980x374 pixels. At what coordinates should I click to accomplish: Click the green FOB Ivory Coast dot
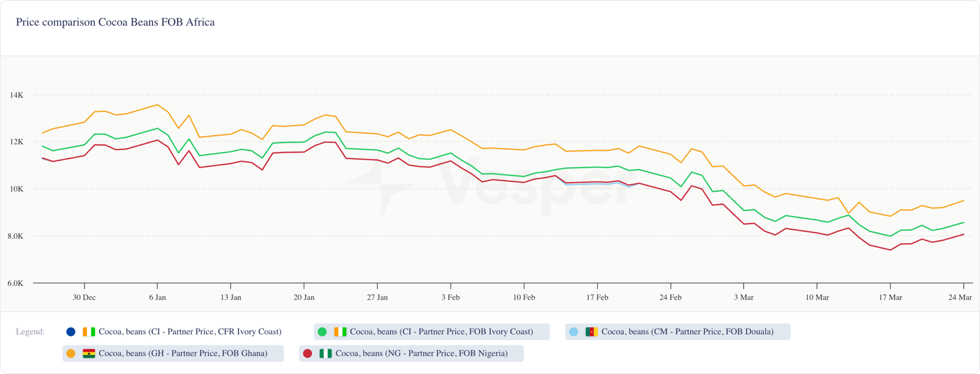[x=322, y=332]
